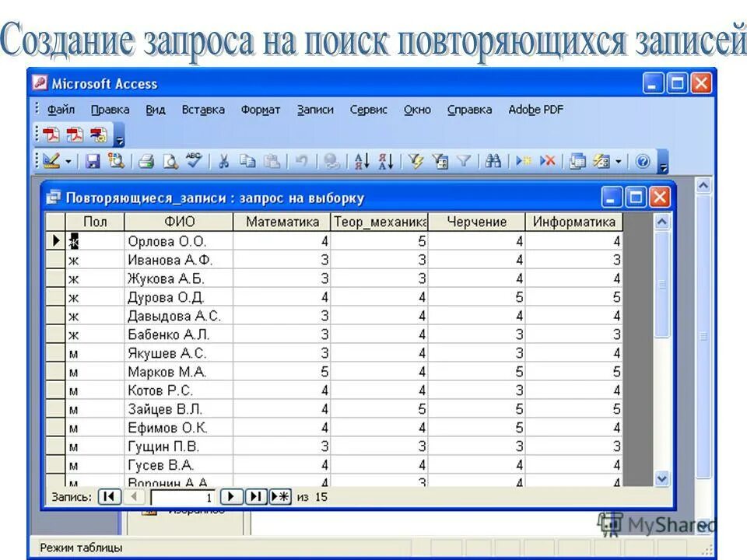Click the query table scroll up arrow
The height and width of the screenshot is (560, 747).
click(662, 222)
